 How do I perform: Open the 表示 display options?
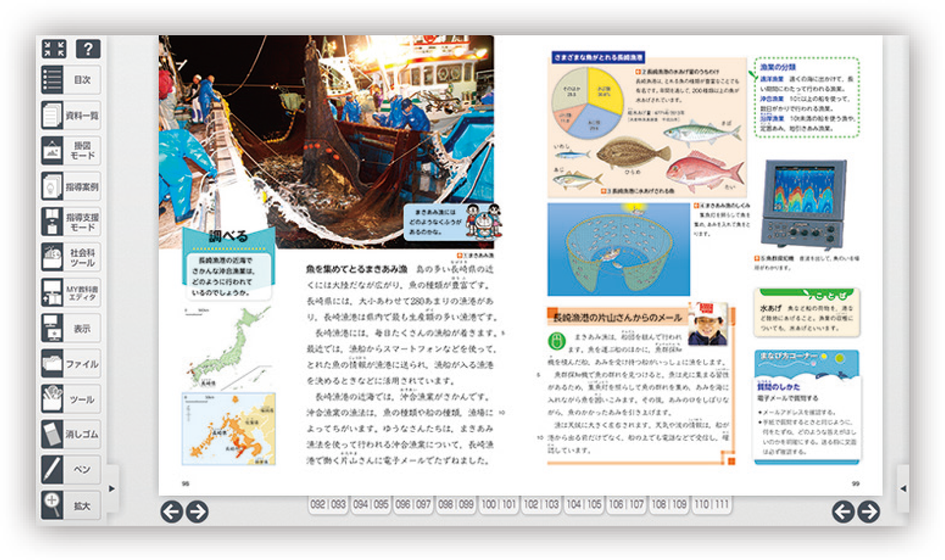[71, 328]
